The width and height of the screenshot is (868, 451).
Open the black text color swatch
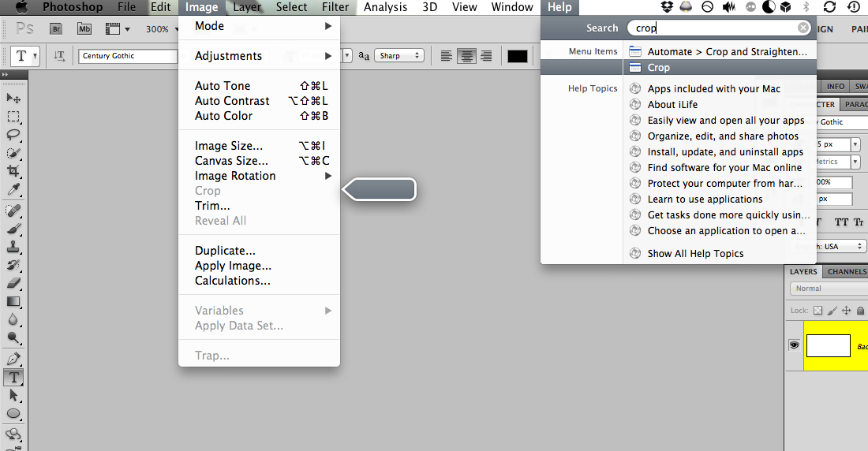517,56
